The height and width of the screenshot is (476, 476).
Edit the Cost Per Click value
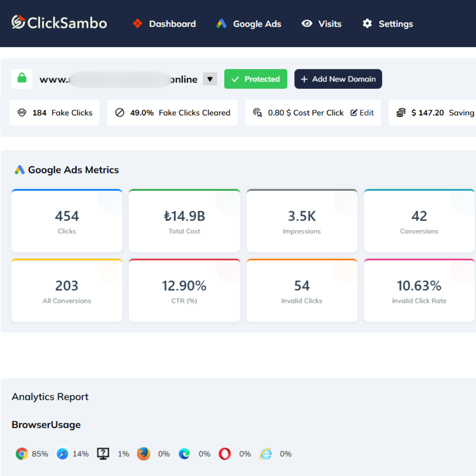pyautogui.click(x=362, y=113)
